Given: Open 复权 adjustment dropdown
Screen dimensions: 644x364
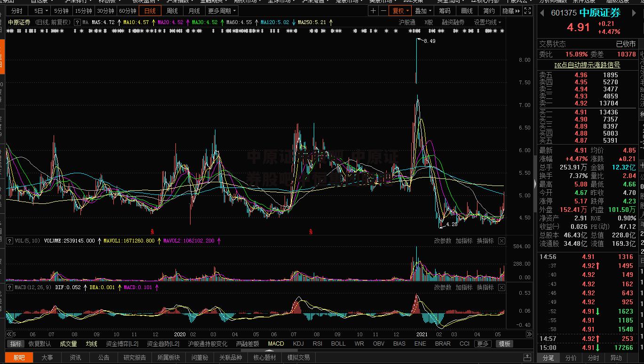Looking at the screenshot, I should click(x=401, y=11).
